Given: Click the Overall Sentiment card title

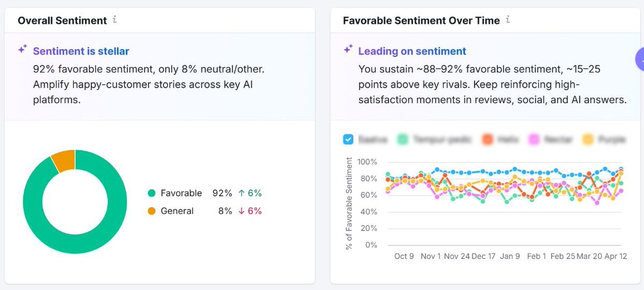Looking at the screenshot, I should [62, 20].
